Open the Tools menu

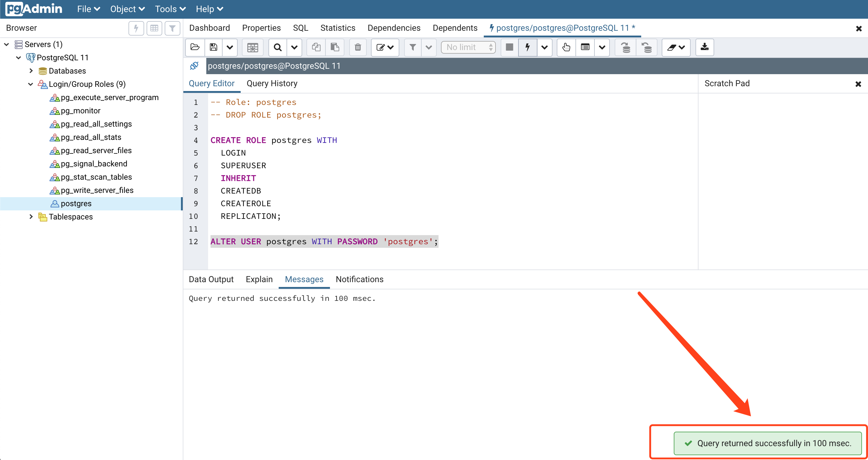click(170, 9)
